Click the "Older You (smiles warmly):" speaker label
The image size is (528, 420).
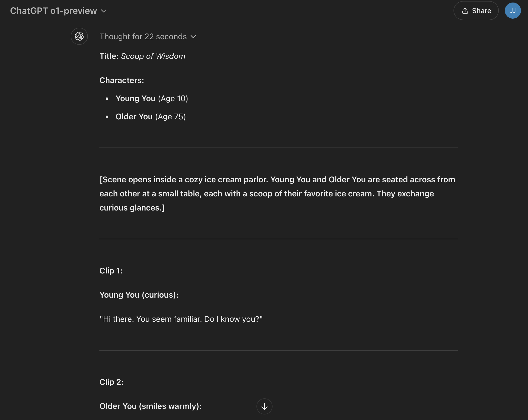click(x=150, y=406)
